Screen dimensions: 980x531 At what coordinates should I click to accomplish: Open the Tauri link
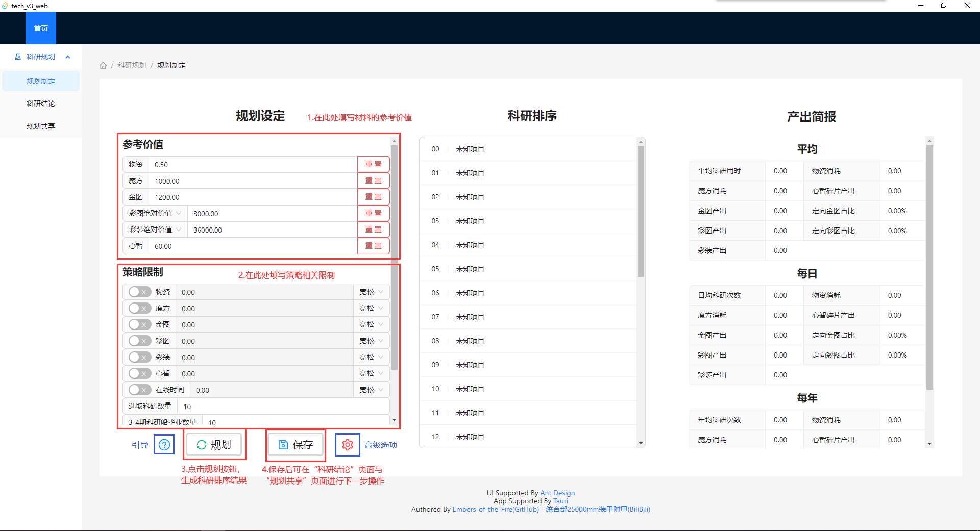pos(560,501)
